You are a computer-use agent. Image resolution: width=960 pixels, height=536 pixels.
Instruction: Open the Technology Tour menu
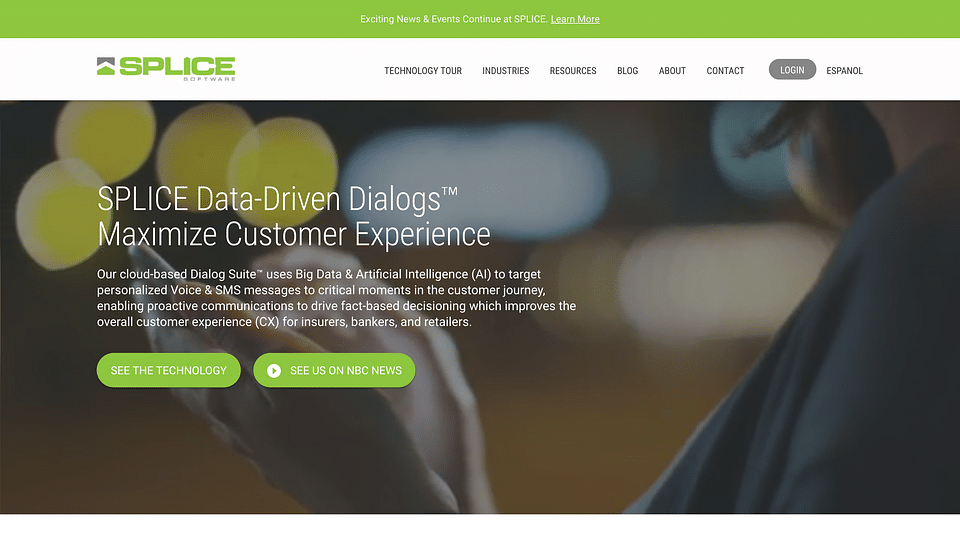click(x=423, y=70)
